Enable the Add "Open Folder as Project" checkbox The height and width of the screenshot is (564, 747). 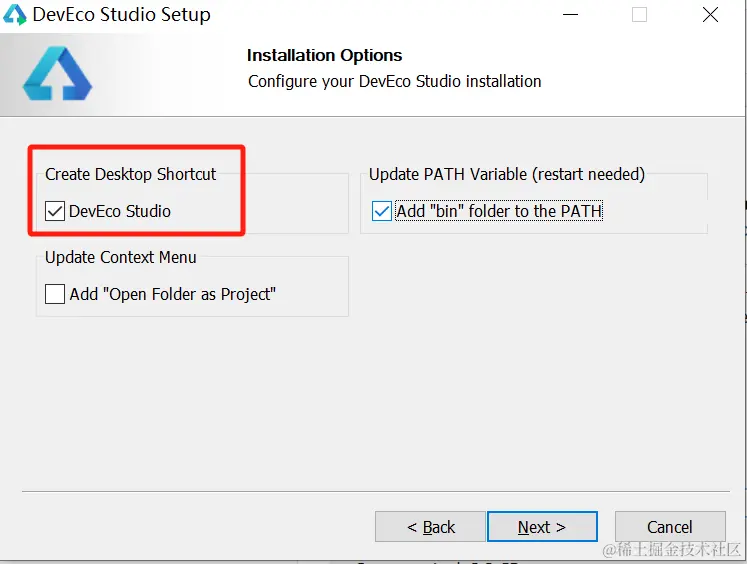click(x=55, y=294)
